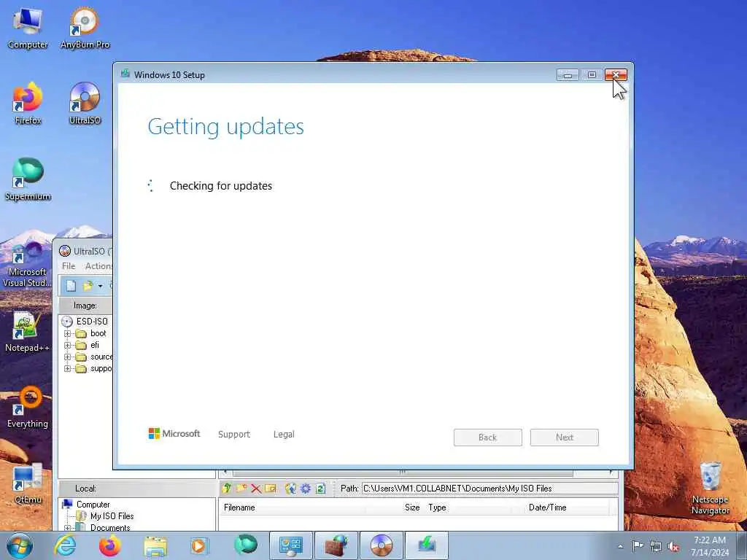This screenshot has width=747, height=560.
Task: Sort by Filename column header
Action: (293, 507)
